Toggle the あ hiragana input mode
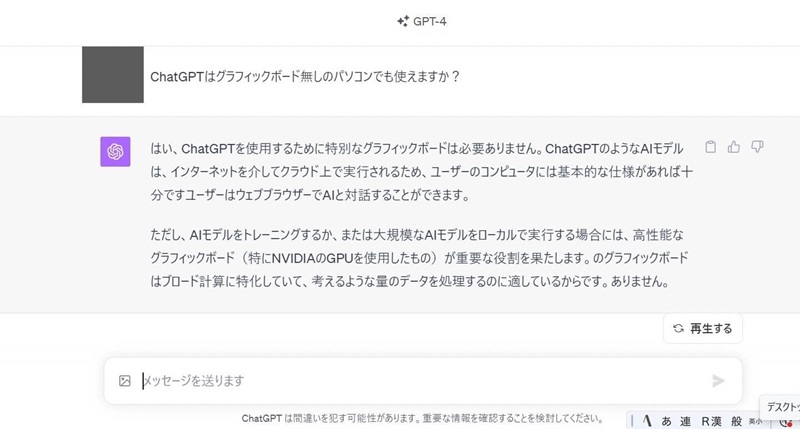The width and height of the screenshot is (800, 429). click(666, 421)
